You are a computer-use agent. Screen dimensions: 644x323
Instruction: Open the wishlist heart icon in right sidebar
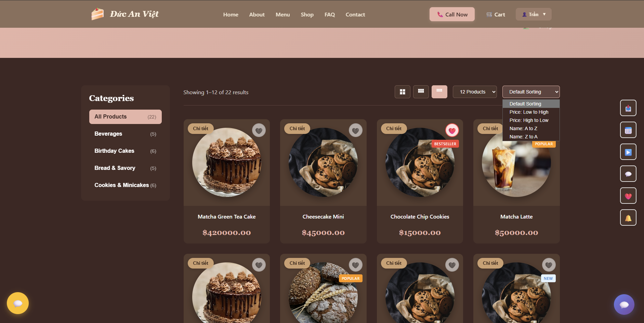point(628,196)
